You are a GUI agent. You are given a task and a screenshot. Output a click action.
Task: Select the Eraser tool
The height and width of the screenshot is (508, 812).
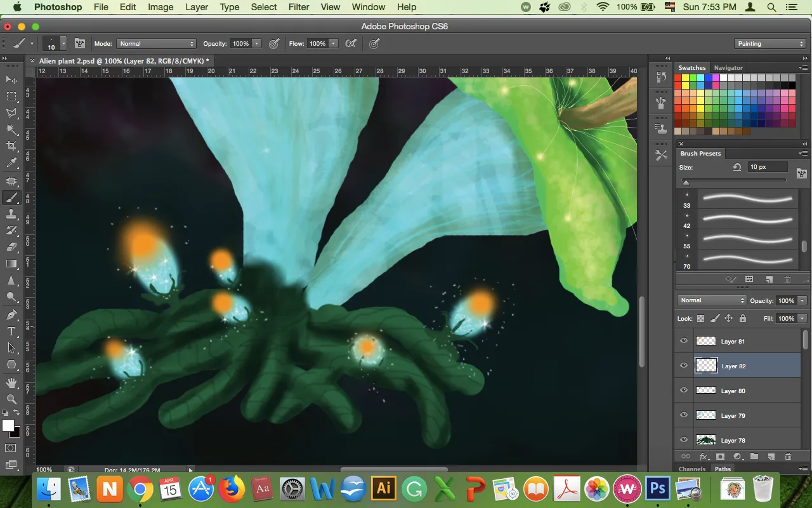11,247
